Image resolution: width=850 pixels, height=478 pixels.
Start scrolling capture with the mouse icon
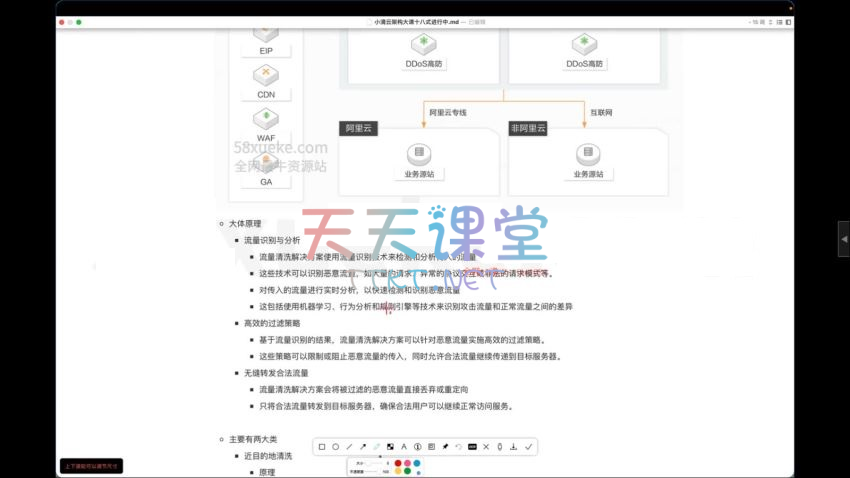coord(500,447)
